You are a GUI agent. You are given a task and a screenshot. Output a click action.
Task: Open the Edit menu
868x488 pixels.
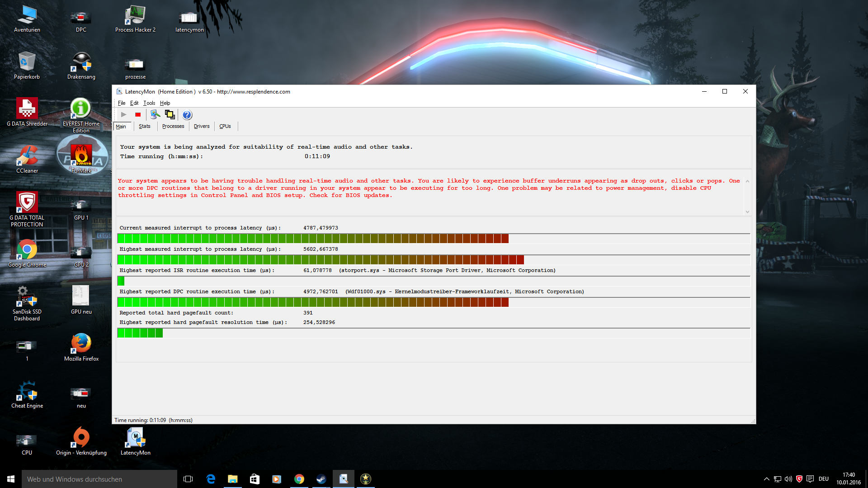(134, 103)
